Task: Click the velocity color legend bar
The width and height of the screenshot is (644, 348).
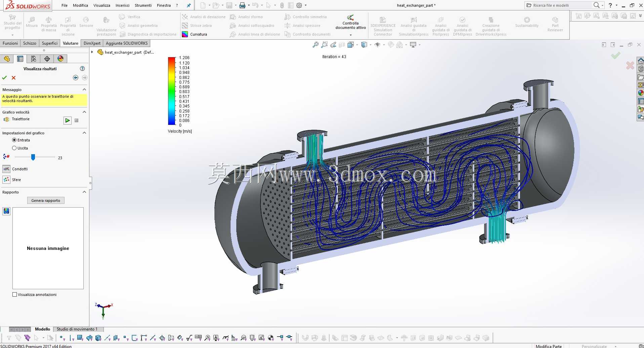Action: point(172,91)
